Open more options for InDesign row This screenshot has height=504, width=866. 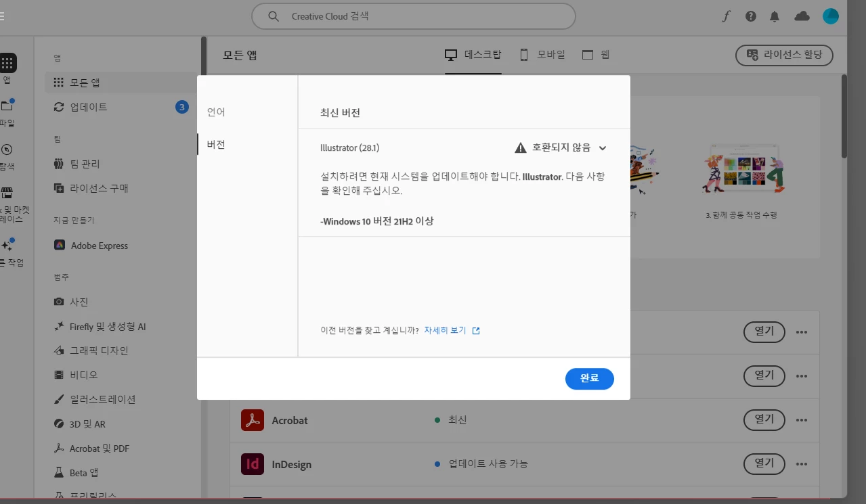coord(802,464)
